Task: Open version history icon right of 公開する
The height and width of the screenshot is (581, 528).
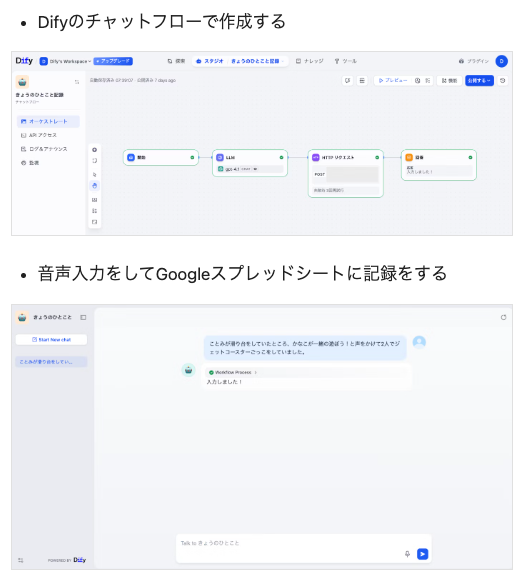Action: (x=502, y=80)
